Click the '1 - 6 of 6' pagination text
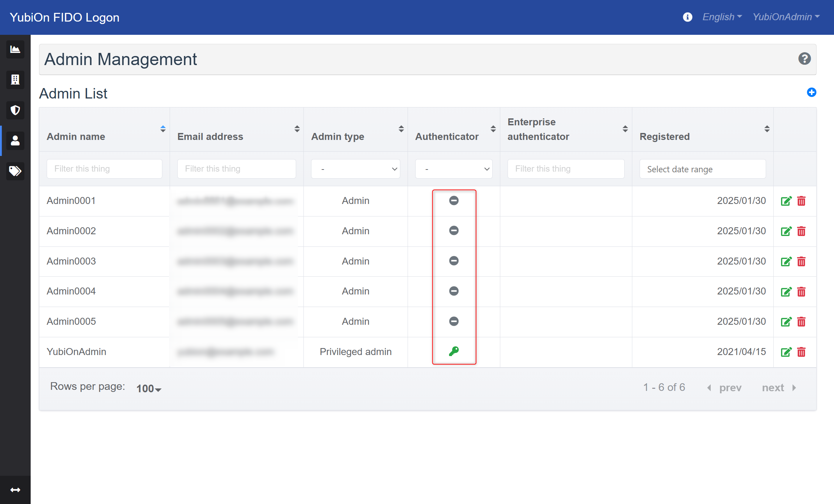834x504 pixels. [x=664, y=387]
